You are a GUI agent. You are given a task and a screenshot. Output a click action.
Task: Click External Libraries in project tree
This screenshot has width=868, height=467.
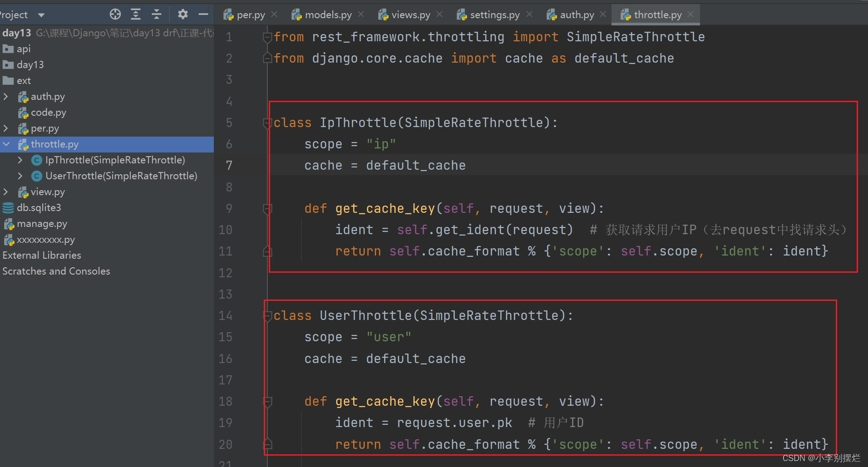42,255
